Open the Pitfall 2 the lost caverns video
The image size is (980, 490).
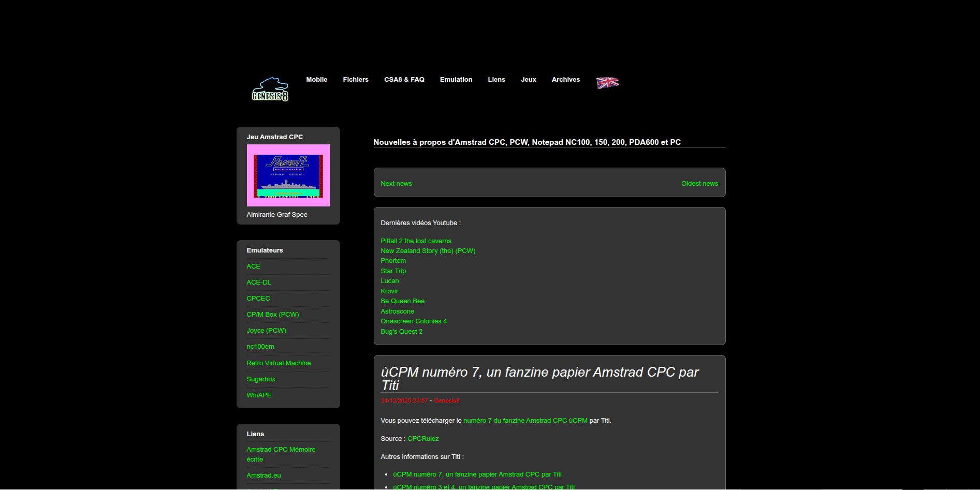point(416,241)
